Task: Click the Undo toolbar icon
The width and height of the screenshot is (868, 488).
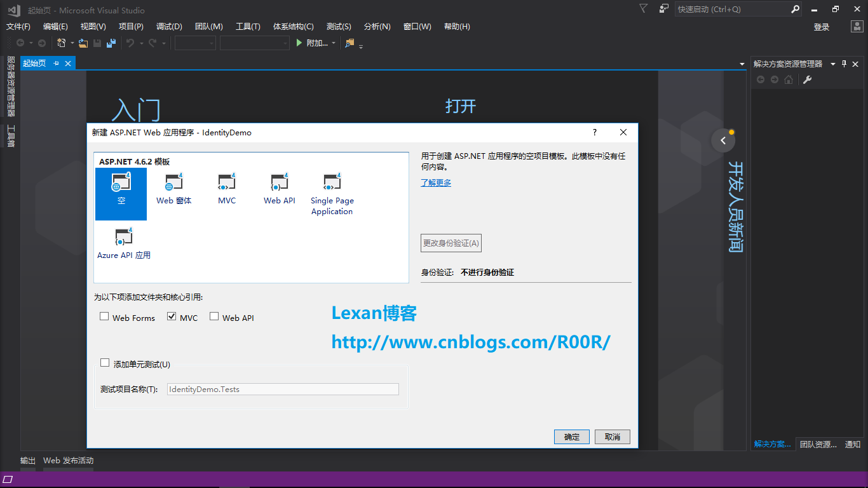Action: pos(130,43)
